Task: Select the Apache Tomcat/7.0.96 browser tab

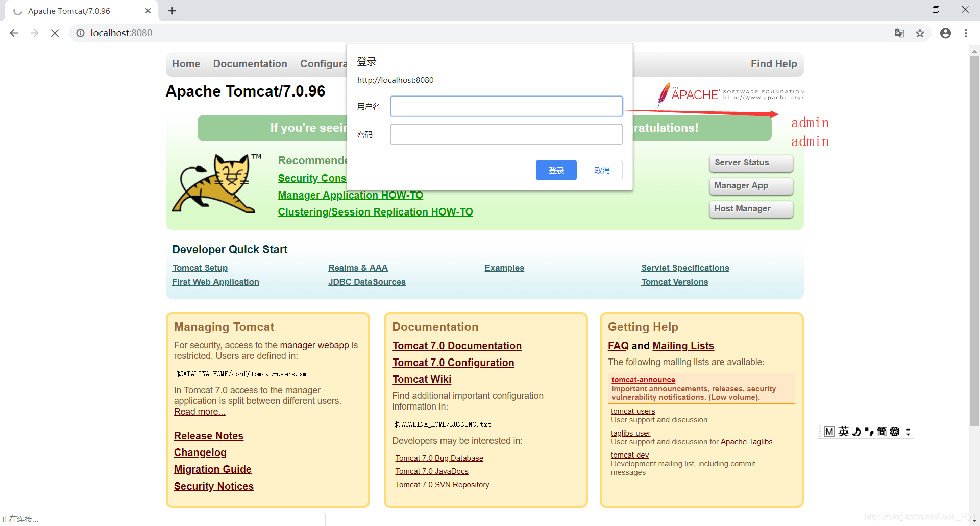Action: (82, 11)
